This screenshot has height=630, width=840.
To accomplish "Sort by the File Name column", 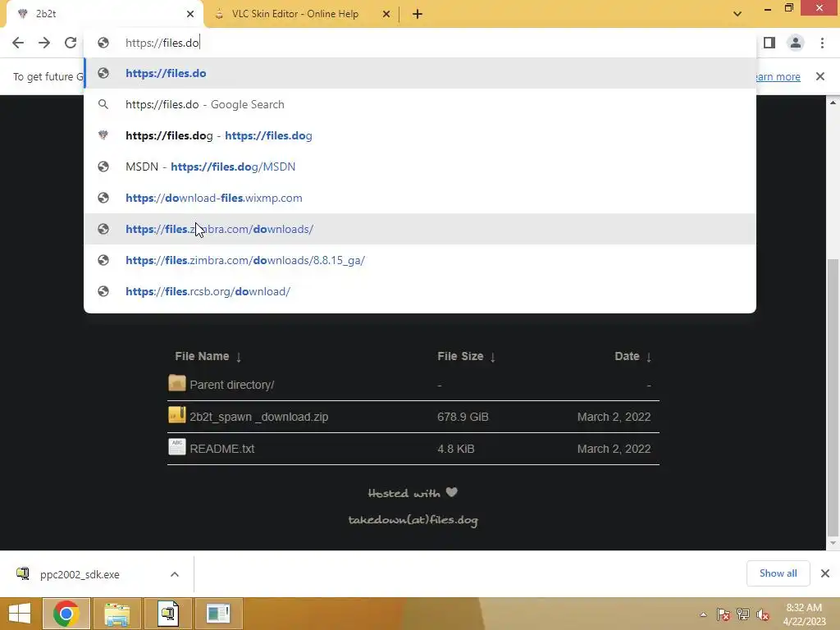I will pos(202,356).
